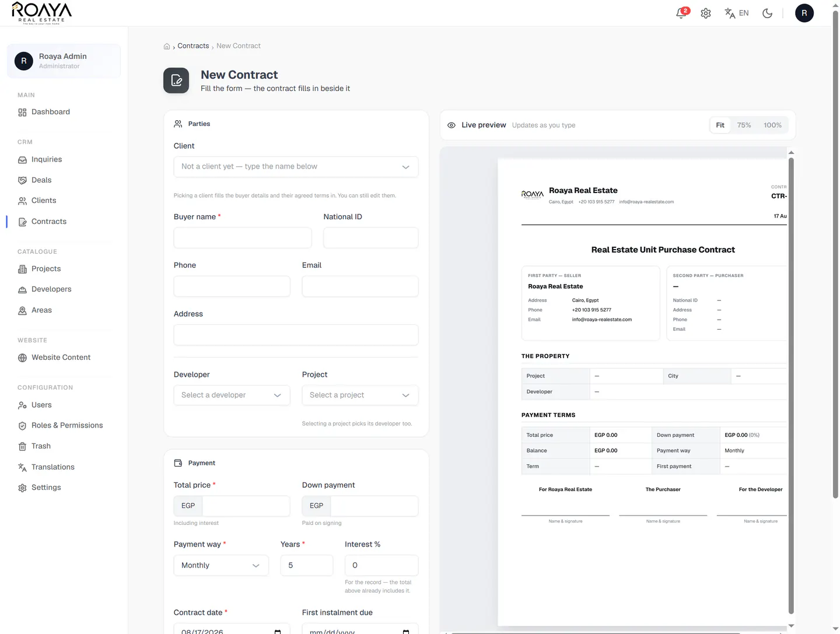
Task: Click the Buyer name input field
Action: pyautogui.click(x=243, y=238)
